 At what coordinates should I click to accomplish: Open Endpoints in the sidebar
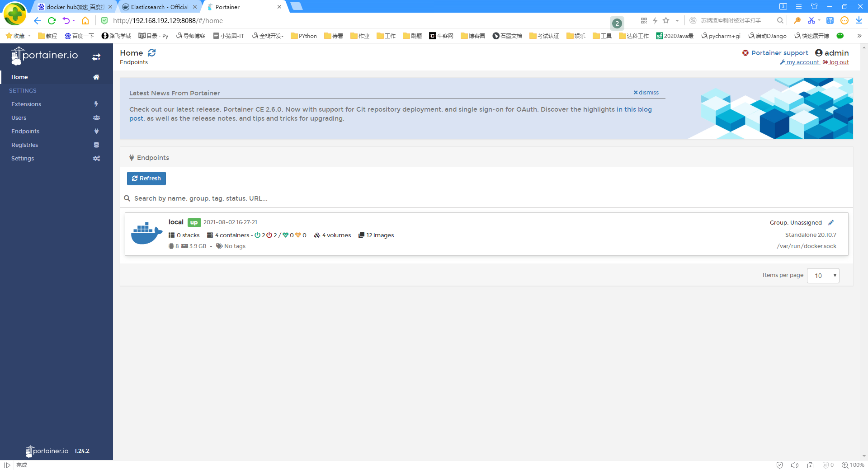point(57,132)
